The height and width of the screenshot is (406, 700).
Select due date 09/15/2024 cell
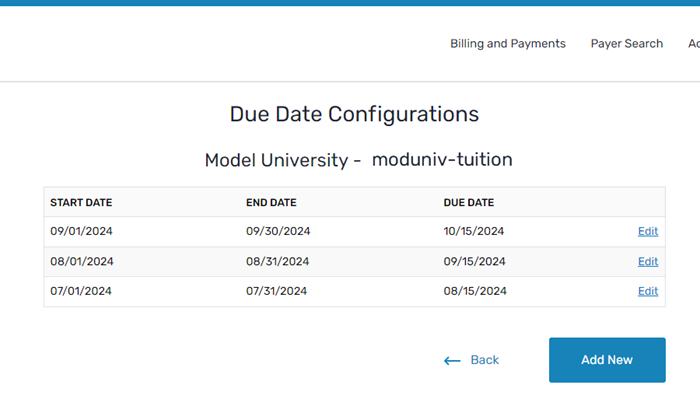pyautogui.click(x=474, y=262)
